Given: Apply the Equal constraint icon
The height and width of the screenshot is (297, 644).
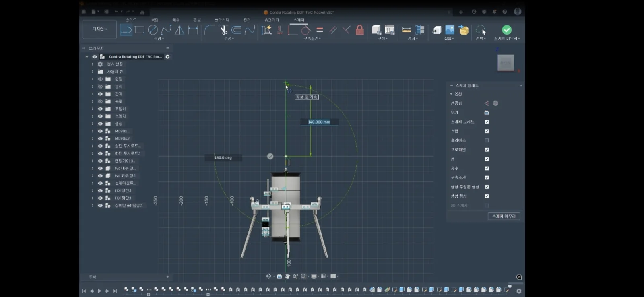Looking at the screenshot, I should (320, 30).
